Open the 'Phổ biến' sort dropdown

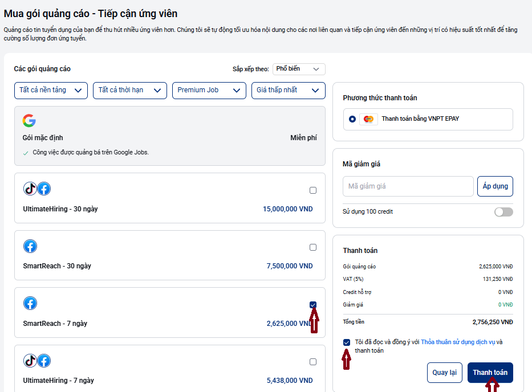click(299, 69)
